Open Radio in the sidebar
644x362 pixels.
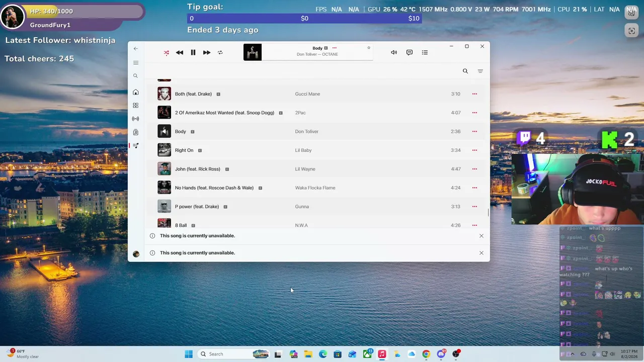coord(136,119)
